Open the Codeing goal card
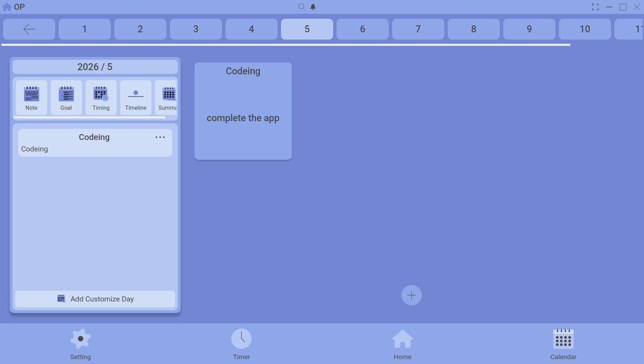This screenshot has height=364, width=644. pos(243,111)
